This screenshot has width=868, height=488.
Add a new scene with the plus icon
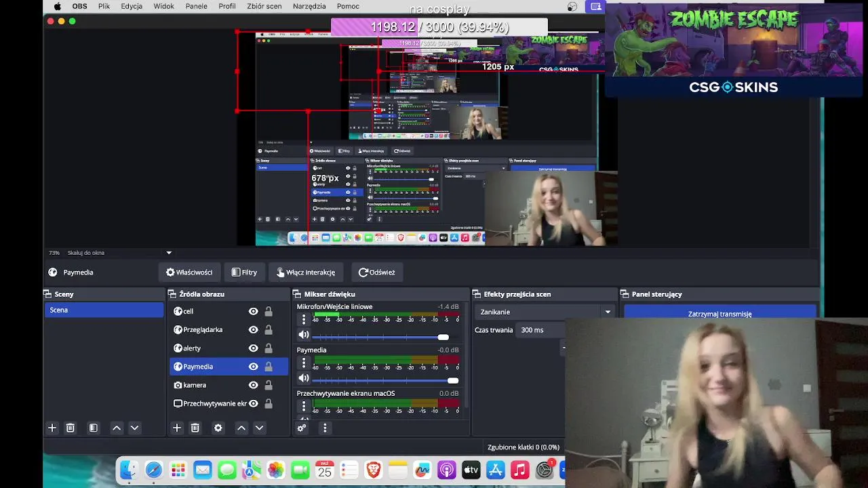pos(52,428)
